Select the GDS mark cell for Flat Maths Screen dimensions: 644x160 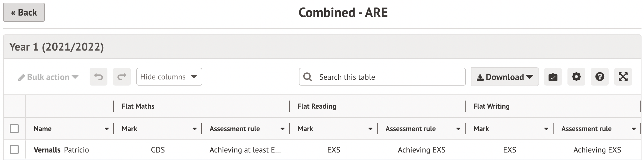point(158,150)
